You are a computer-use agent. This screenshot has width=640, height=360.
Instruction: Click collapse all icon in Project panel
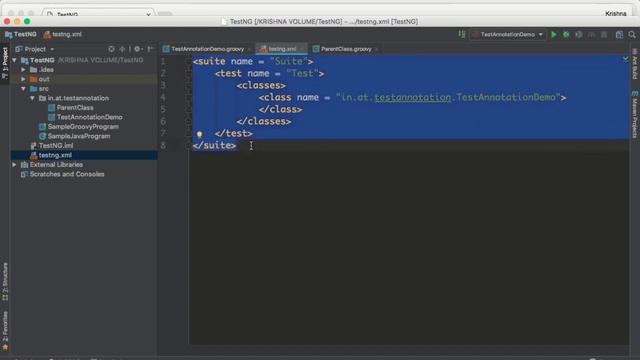tap(122, 49)
